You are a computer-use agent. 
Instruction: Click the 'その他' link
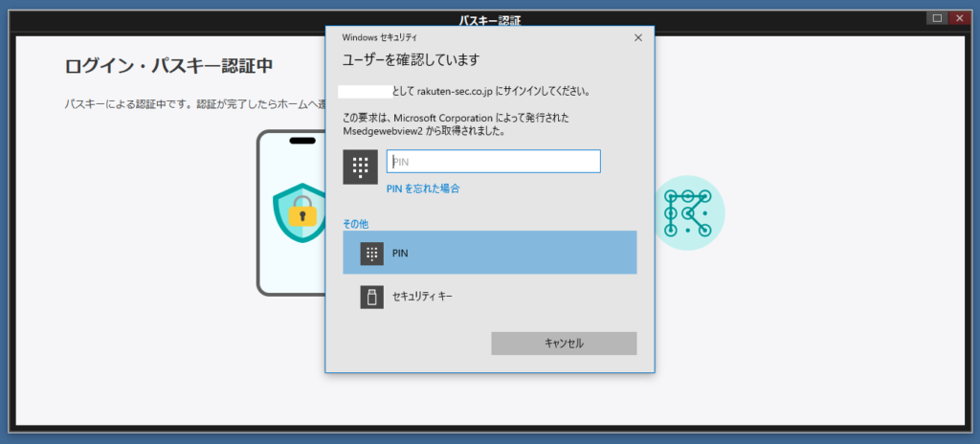[355, 224]
